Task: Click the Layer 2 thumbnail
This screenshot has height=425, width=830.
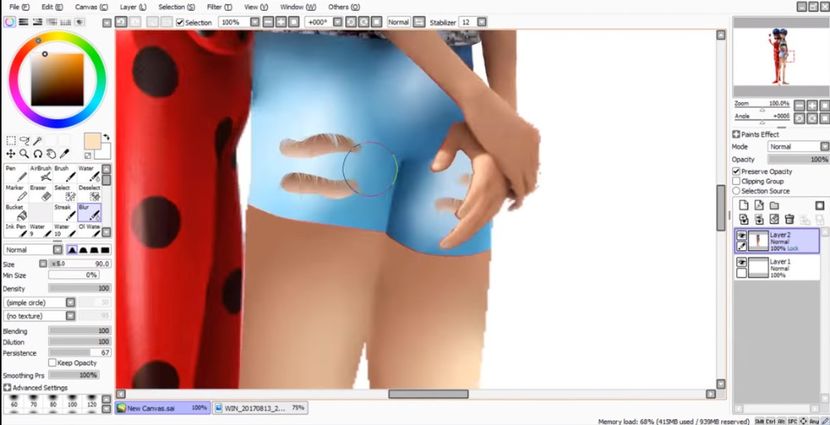Action: tap(758, 240)
